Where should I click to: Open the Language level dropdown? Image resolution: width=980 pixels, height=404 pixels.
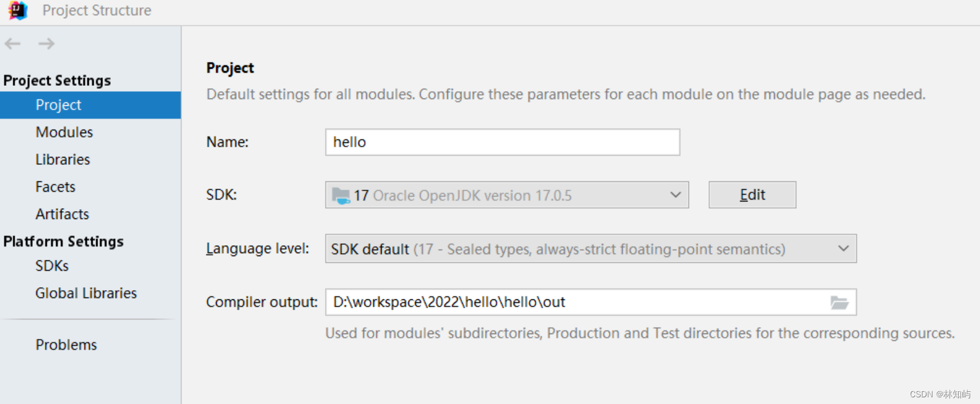click(843, 248)
